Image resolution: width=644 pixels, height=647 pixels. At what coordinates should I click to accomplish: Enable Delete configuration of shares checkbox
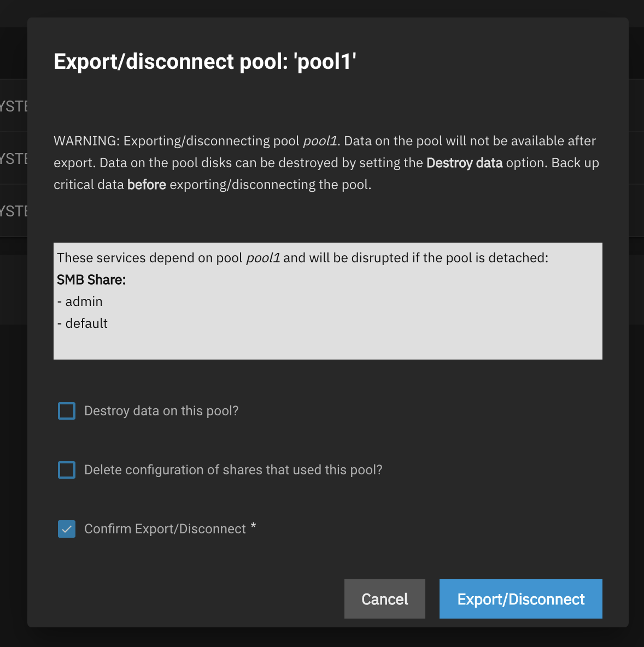[67, 470]
